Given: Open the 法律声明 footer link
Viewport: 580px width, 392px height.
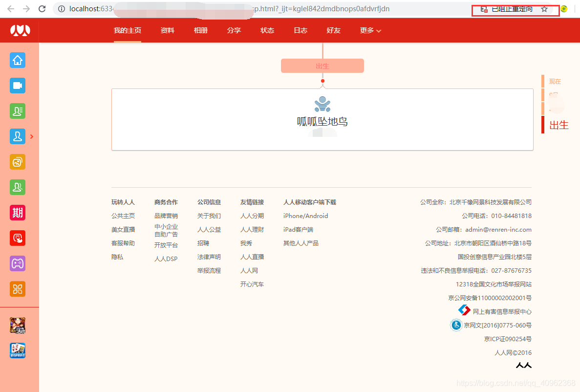Looking at the screenshot, I should point(209,257).
